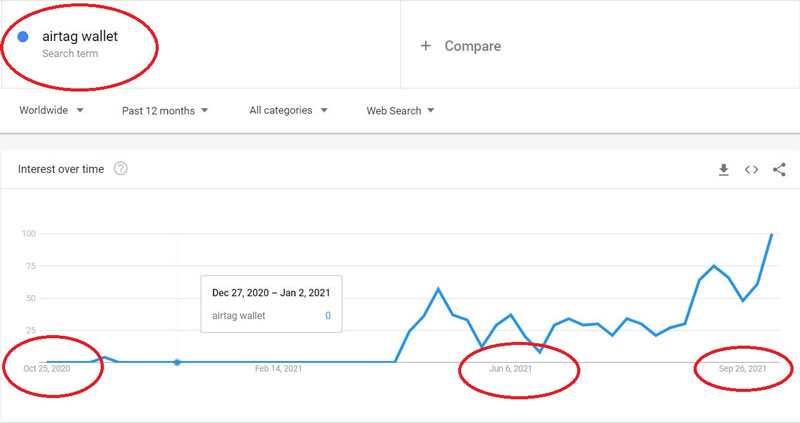Open the All categories dropdown
The image size is (800, 423).
tap(289, 110)
